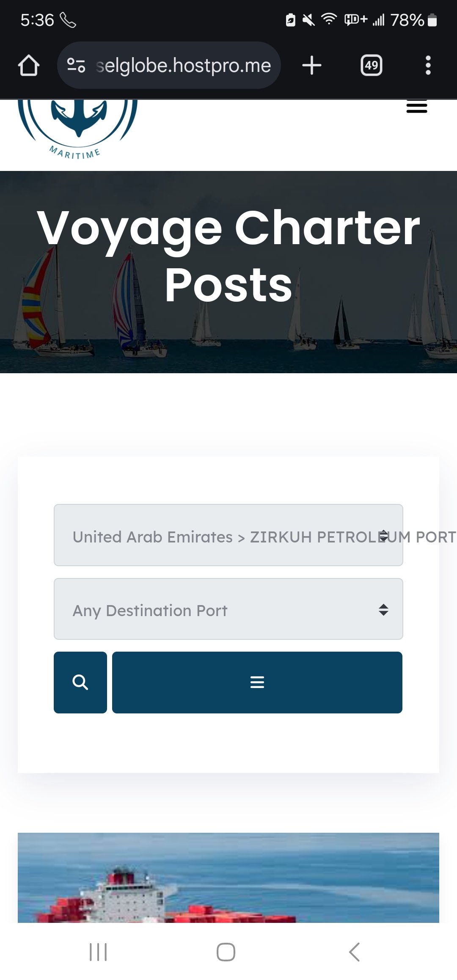Tap the browser home icon
The width and height of the screenshot is (457, 980).
pyautogui.click(x=29, y=66)
